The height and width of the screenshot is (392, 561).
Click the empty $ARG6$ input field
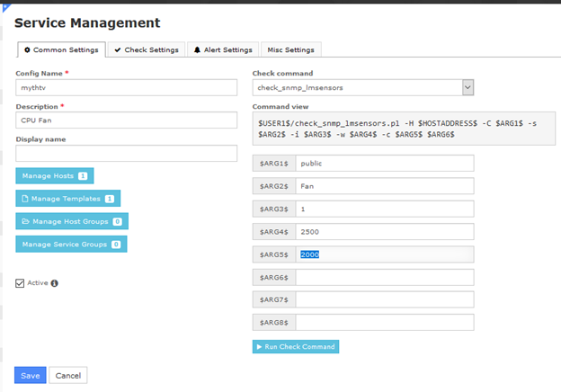pos(384,277)
